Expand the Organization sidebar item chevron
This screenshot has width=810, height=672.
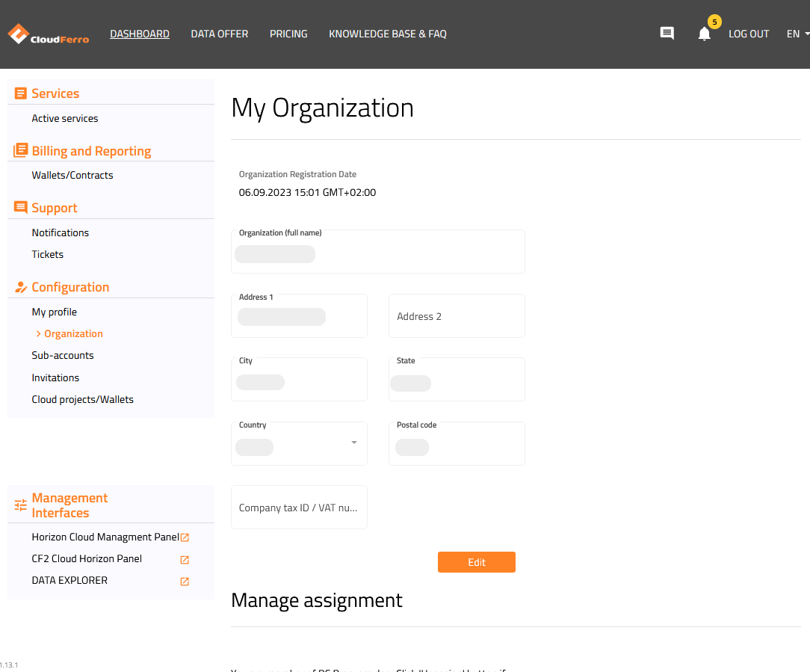click(x=37, y=333)
